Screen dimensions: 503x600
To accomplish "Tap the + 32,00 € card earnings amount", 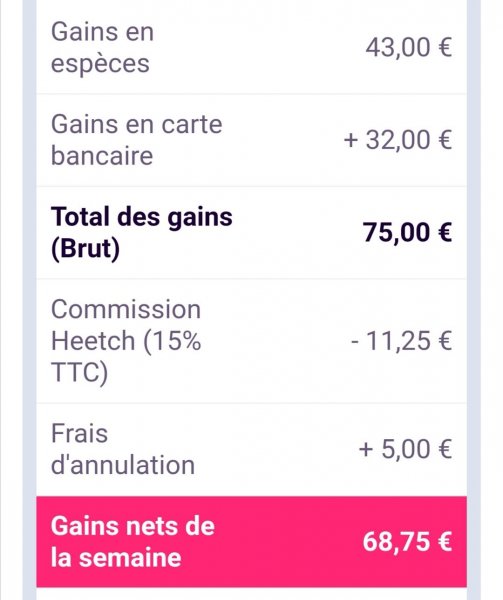I will (x=398, y=140).
